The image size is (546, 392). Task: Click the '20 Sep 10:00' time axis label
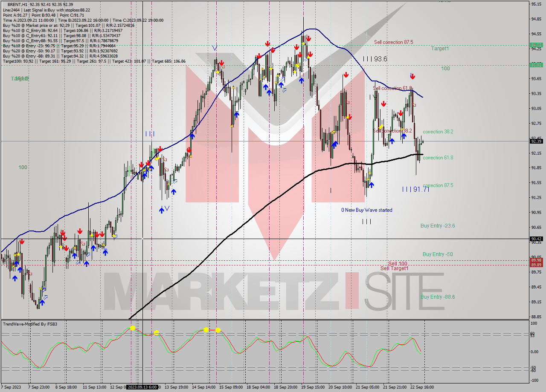(340, 387)
